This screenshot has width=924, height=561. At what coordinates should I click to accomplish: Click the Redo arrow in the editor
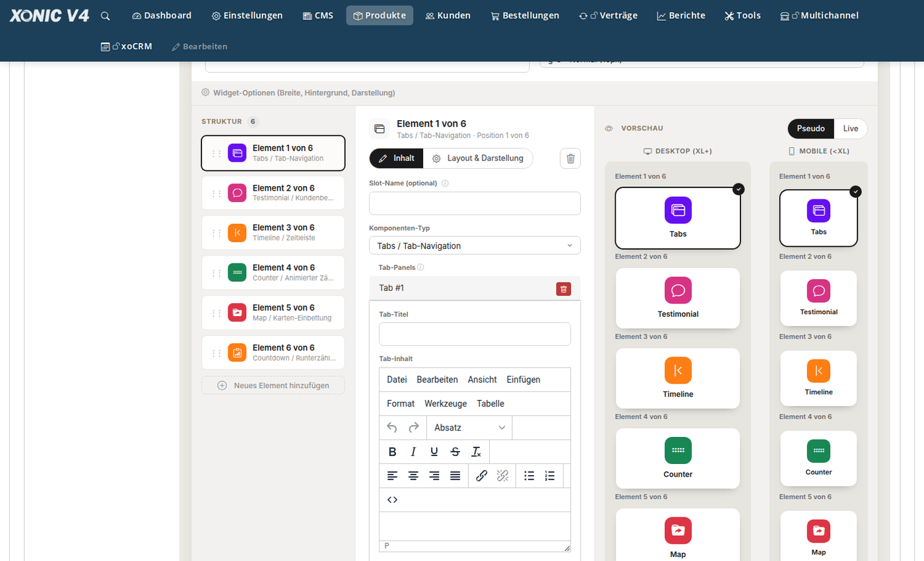(414, 428)
